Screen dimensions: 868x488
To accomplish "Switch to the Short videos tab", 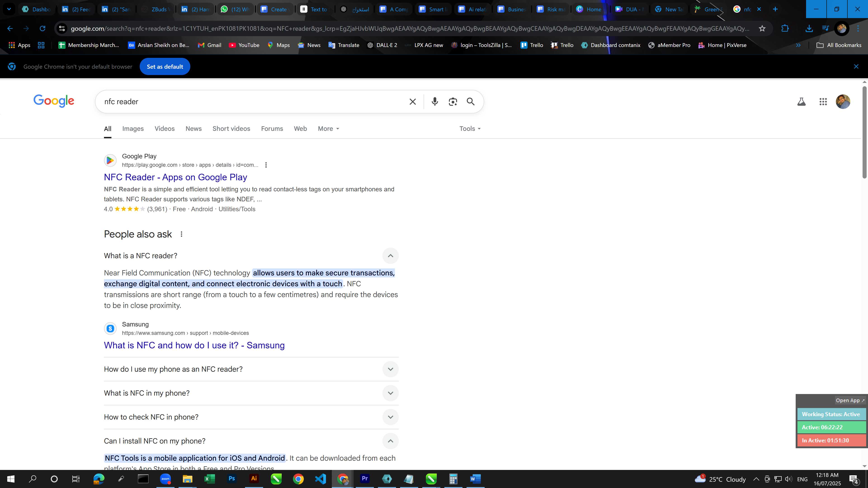I will click(231, 129).
